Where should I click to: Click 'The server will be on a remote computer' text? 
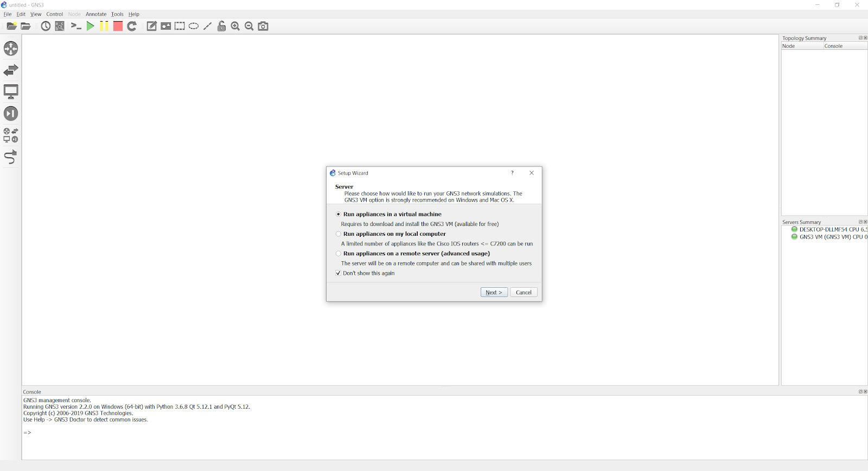pos(437,263)
